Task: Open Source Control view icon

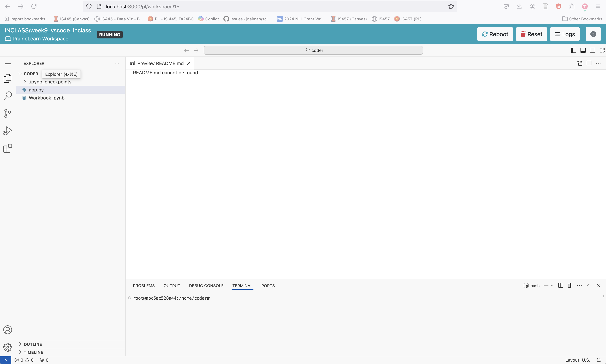Action: click(8, 113)
